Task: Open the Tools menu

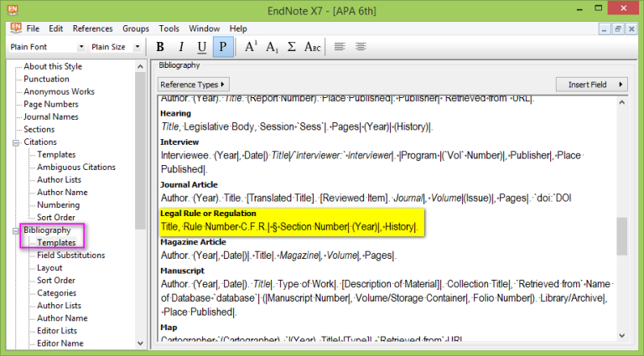Action: pyautogui.click(x=169, y=28)
